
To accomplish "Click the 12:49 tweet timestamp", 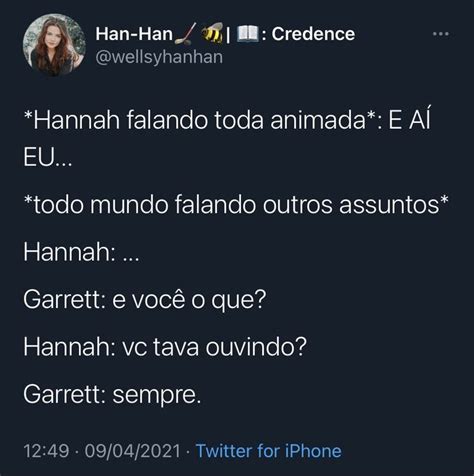I will coord(46,451).
